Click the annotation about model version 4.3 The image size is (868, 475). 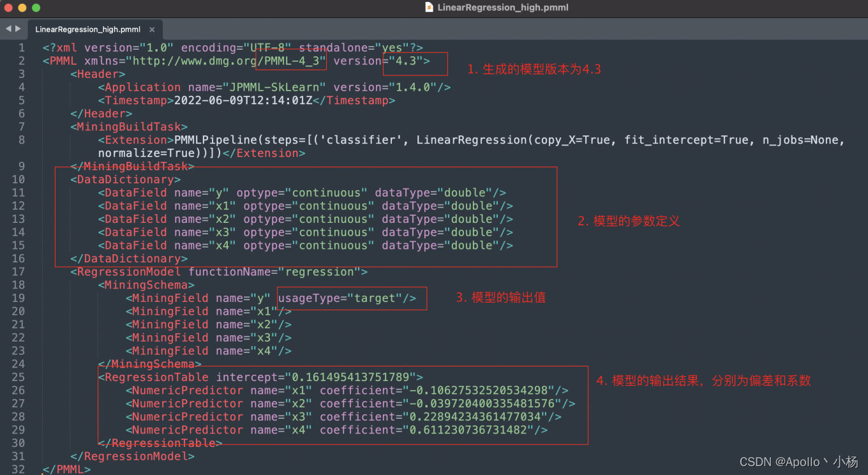pos(535,68)
